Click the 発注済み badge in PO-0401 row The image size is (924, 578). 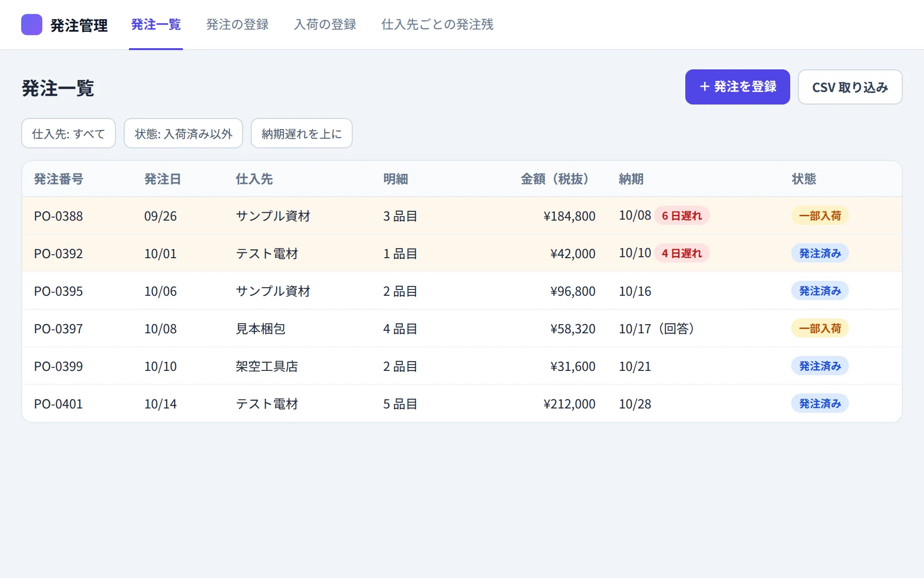pos(820,404)
